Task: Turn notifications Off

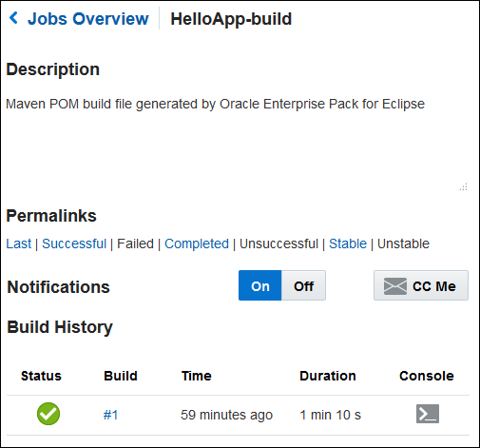Action: (303, 285)
